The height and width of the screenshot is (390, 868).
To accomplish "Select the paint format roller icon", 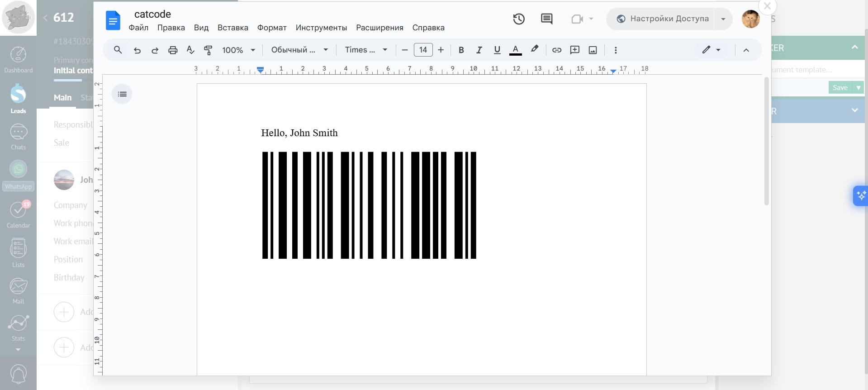I will (208, 50).
